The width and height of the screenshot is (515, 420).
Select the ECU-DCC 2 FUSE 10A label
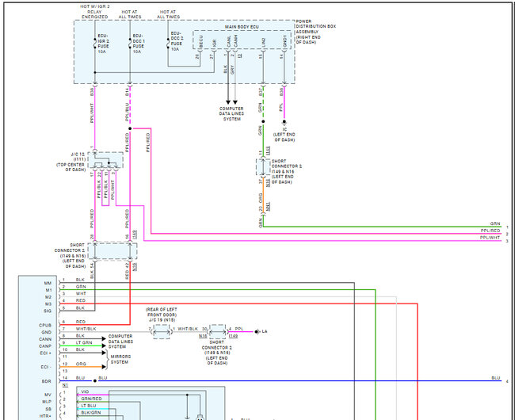[177, 41]
